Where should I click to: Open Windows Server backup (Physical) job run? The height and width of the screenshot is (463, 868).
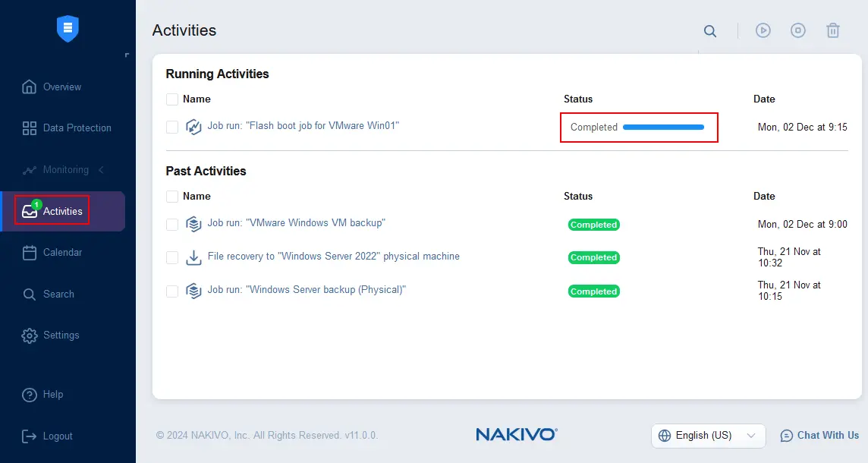point(307,290)
